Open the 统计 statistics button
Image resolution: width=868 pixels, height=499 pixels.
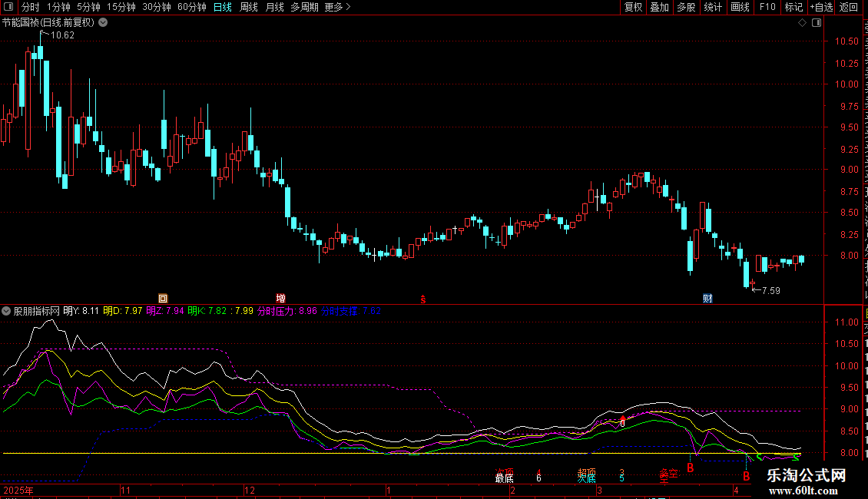pyautogui.click(x=712, y=7)
